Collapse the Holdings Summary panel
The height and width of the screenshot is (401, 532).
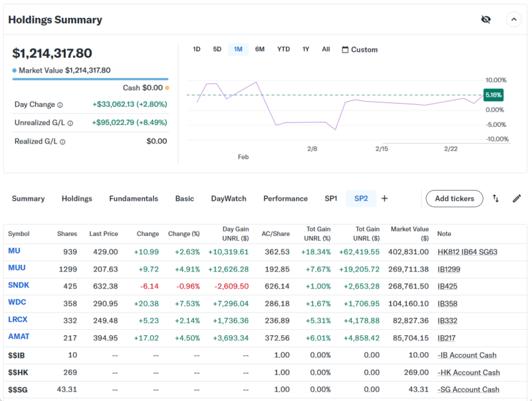pyautogui.click(x=513, y=19)
